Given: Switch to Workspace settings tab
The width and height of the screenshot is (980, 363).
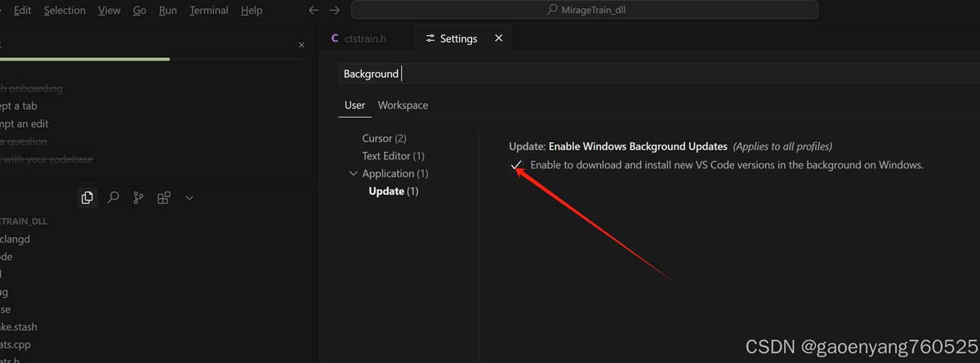Looking at the screenshot, I should click(403, 105).
